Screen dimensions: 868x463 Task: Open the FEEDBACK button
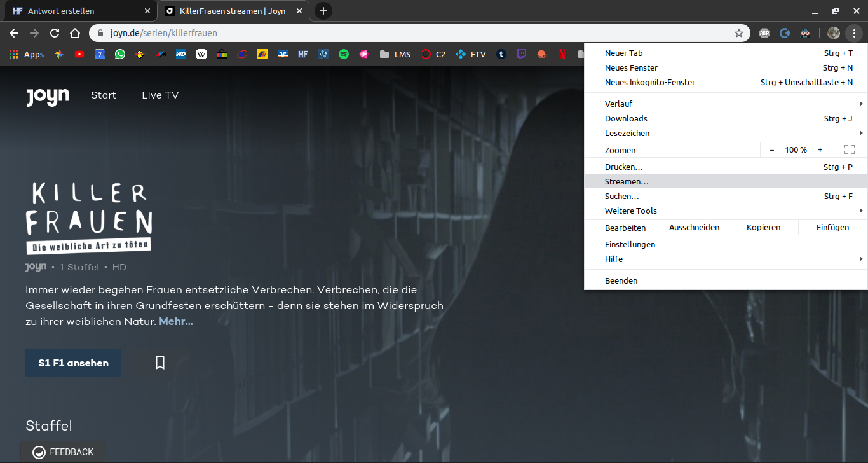(63, 452)
